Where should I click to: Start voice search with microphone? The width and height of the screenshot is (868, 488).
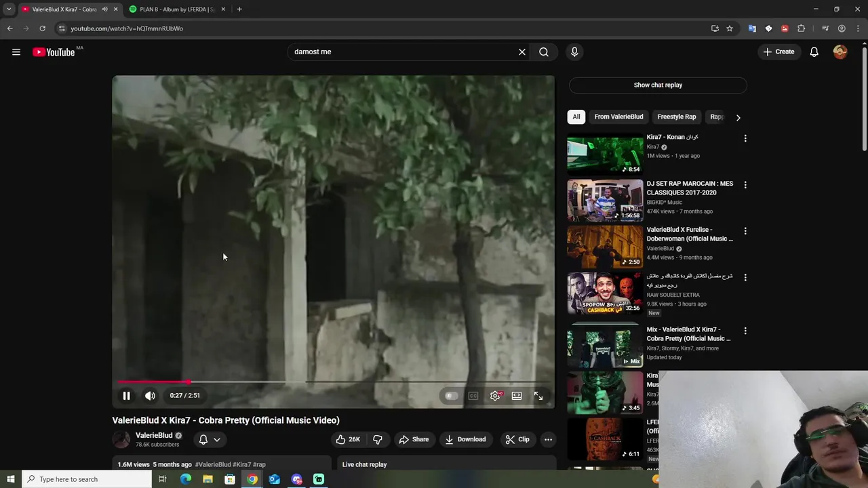tap(574, 52)
